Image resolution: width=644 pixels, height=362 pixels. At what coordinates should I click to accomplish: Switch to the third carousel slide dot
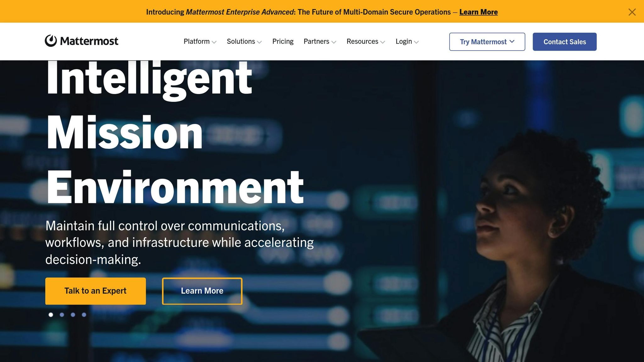73,315
